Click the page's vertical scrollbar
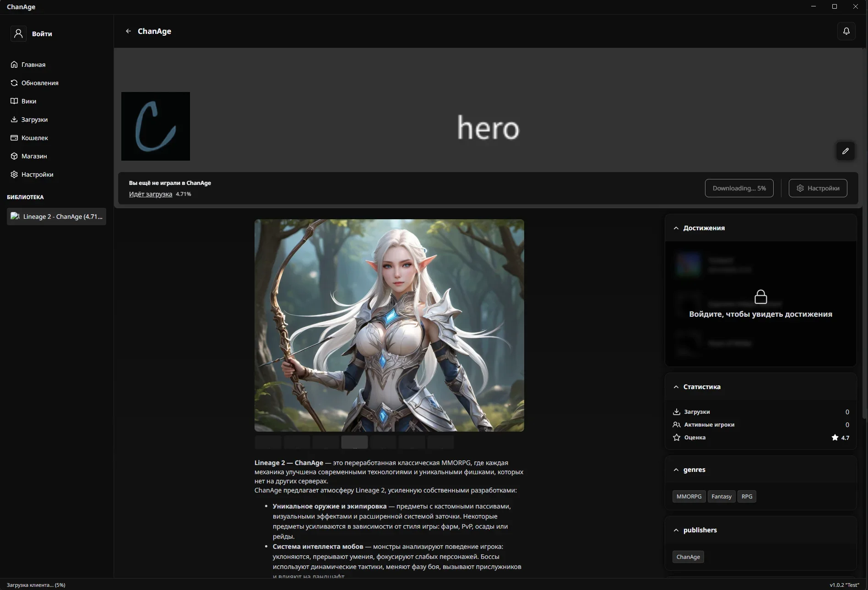 click(864, 233)
